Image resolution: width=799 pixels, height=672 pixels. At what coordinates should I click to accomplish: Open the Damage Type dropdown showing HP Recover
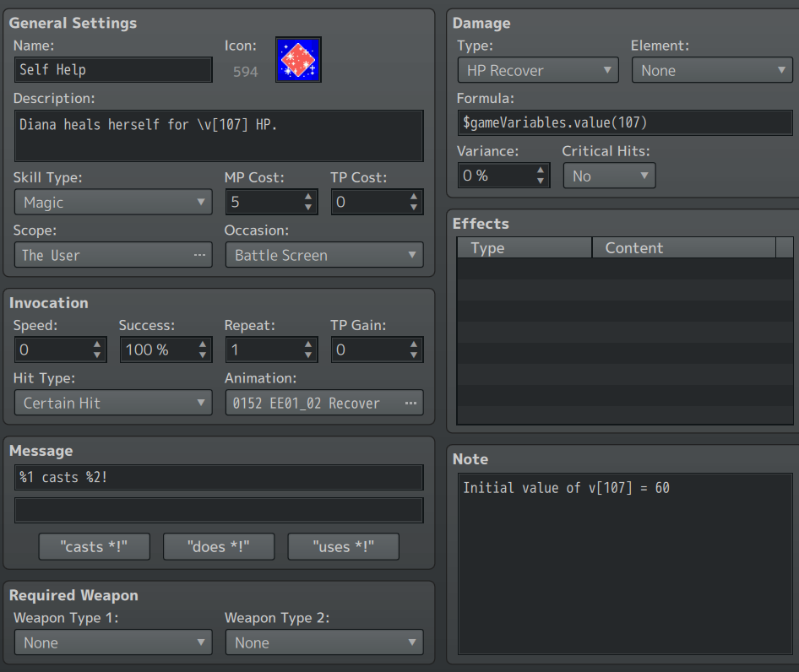coord(538,70)
